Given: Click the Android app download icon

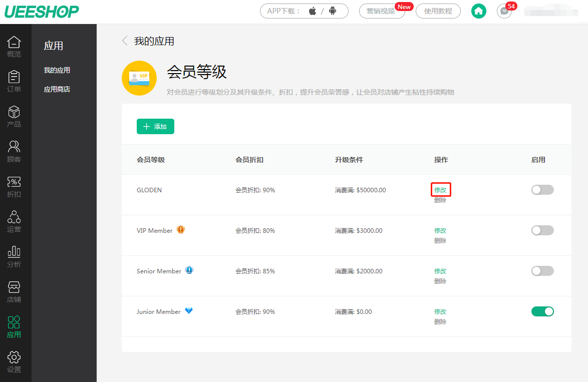Looking at the screenshot, I should 333,11.
